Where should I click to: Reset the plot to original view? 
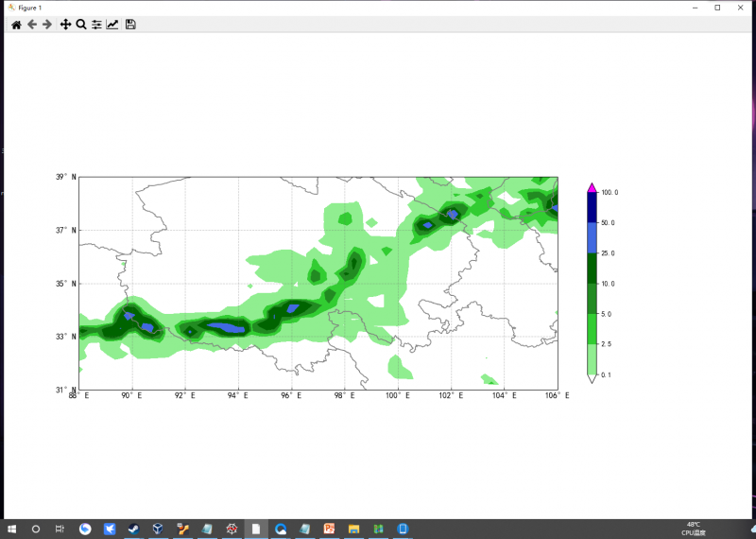click(16, 25)
